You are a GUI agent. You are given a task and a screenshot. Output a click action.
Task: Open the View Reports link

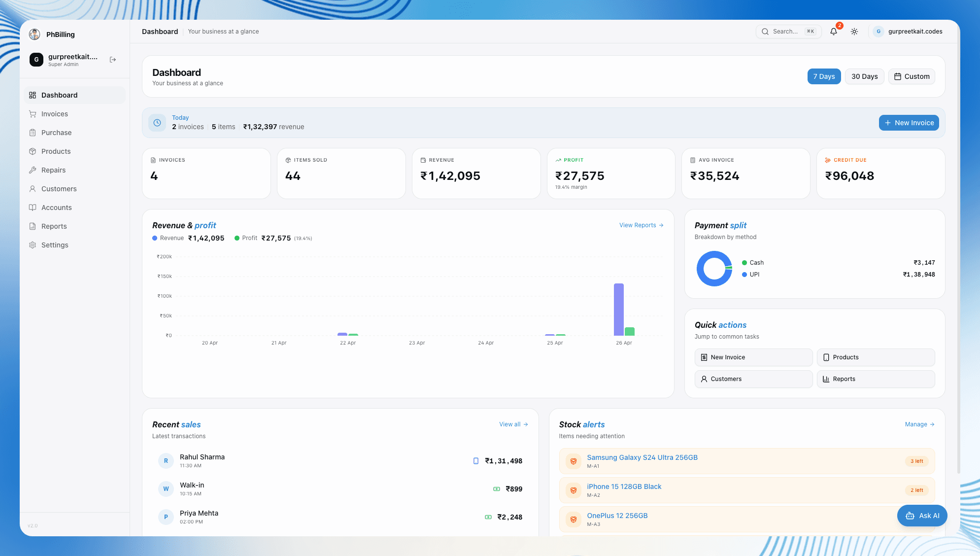click(x=641, y=225)
